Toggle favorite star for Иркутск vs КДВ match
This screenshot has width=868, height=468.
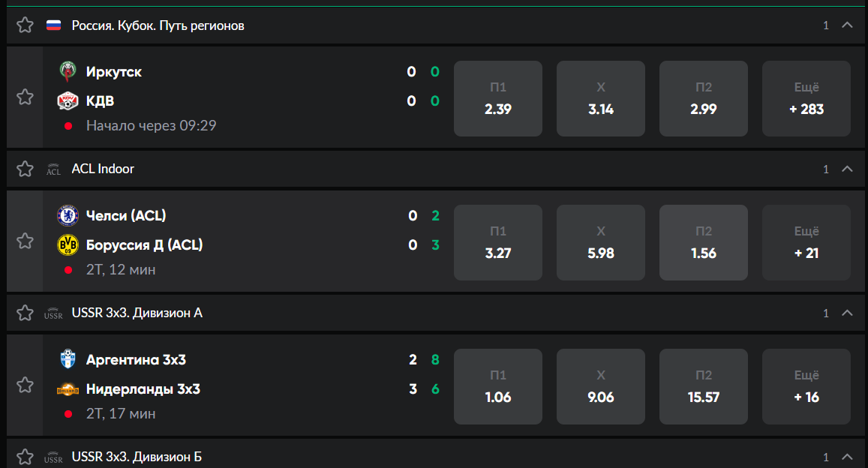[25, 97]
